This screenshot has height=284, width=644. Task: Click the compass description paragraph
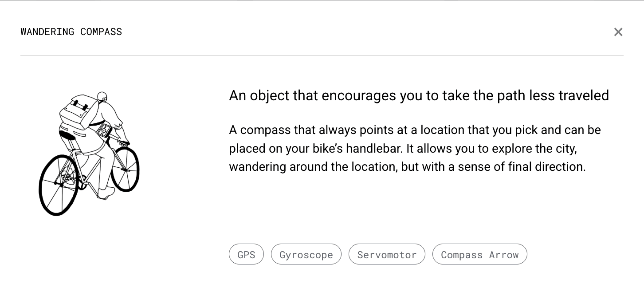click(415, 148)
